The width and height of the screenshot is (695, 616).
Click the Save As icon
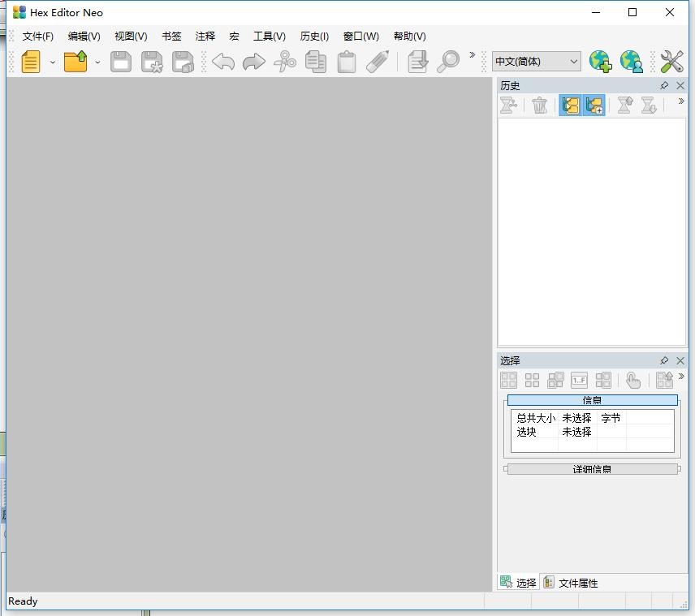pyautogui.click(x=152, y=62)
